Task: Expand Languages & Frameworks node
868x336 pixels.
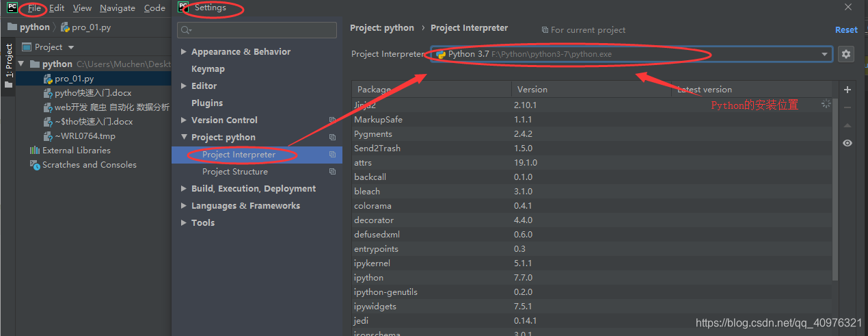Action: [183, 206]
